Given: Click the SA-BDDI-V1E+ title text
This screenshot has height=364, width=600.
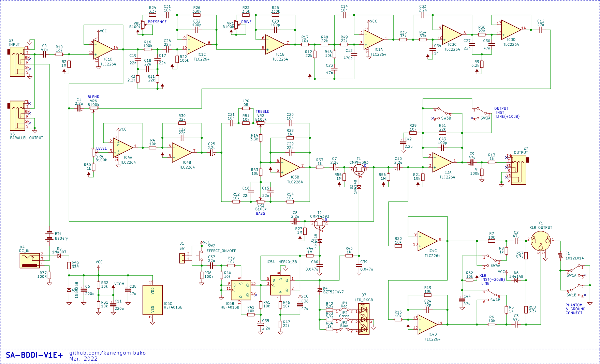Looking at the screenshot, I should click(34, 355).
